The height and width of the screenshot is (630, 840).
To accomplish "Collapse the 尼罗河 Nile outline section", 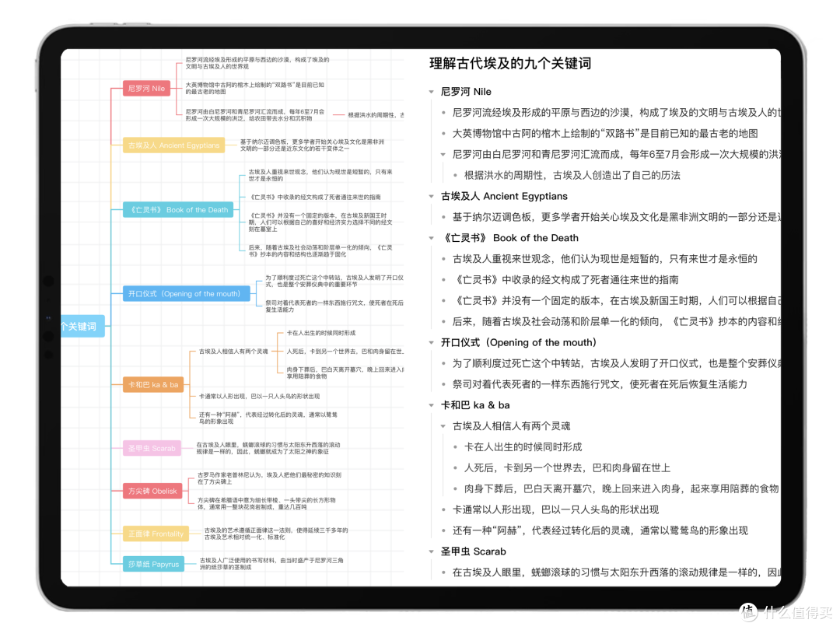I will (x=431, y=92).
